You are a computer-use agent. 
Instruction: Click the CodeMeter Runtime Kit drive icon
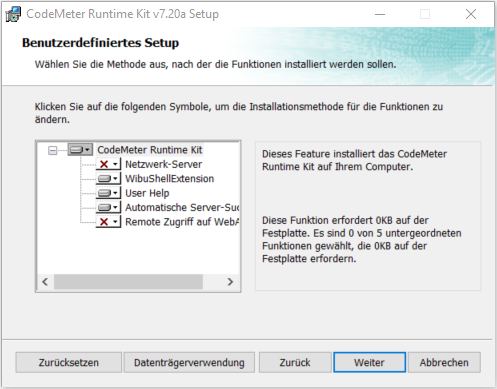tap(76, 150)
